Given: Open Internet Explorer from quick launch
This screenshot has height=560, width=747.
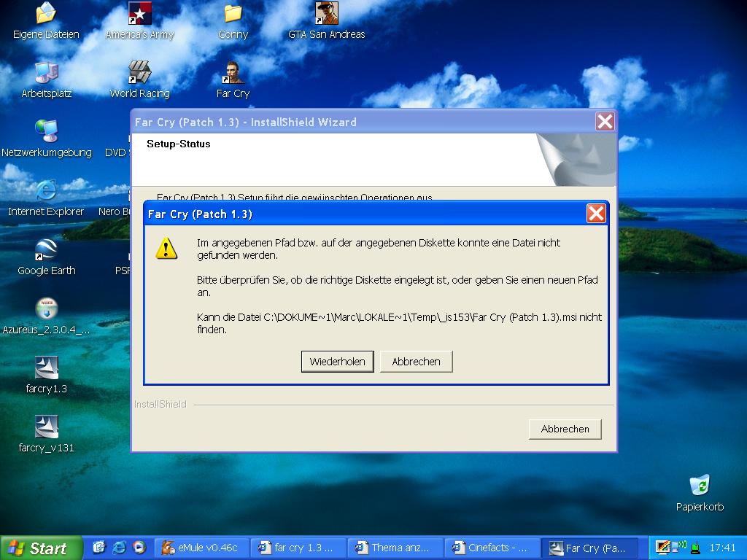Looking at the screenshot, I should click(119, 548).
